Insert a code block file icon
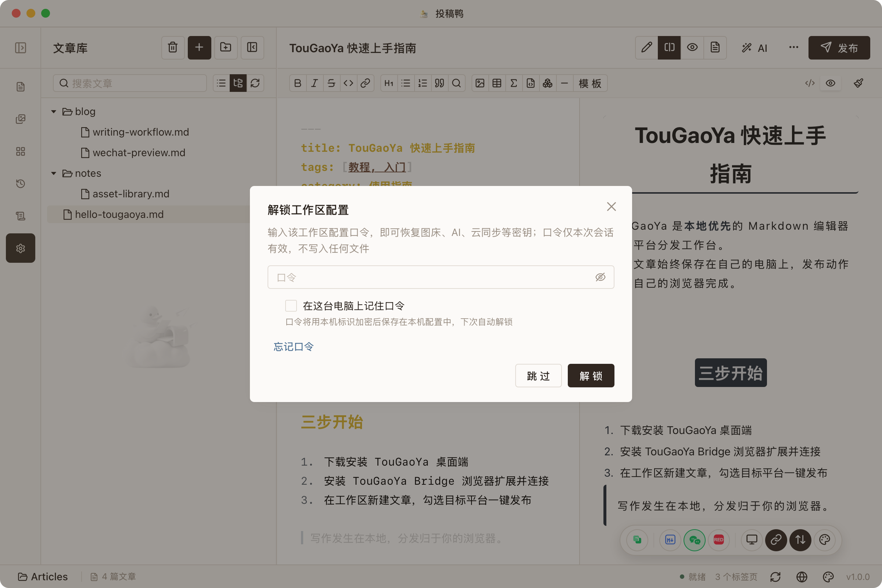The width and height of the screenshot is (882, 588). click(531, 83)
